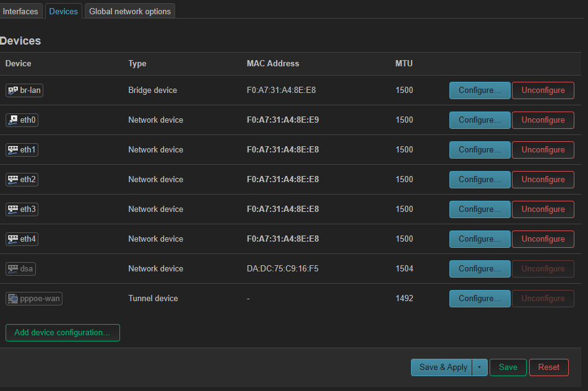
Task: Click the br-lan bridge device icon
Action: tap(13, 90)
